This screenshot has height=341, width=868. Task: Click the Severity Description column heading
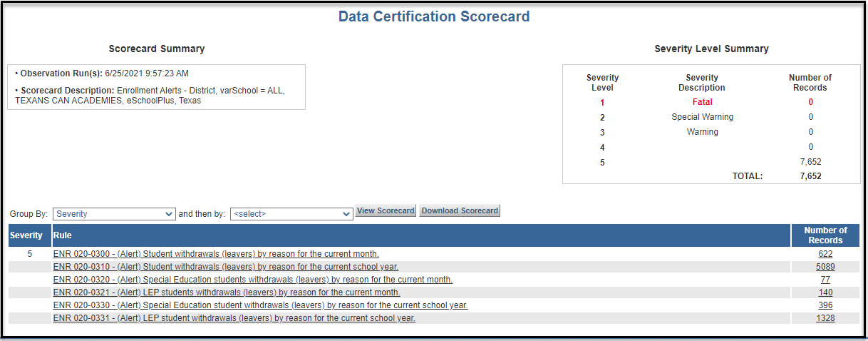[x=702, y=83]
